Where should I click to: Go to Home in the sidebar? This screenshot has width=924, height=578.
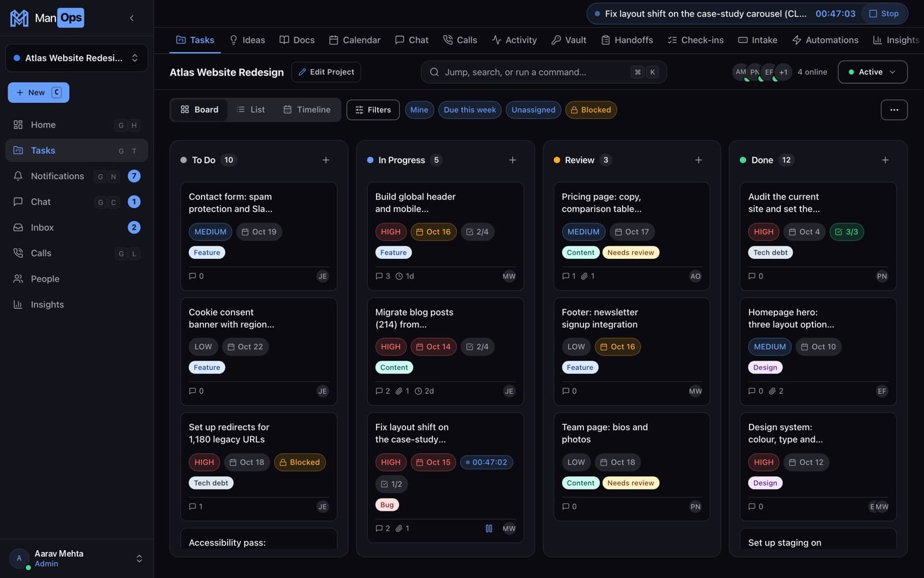coord(77,125)
